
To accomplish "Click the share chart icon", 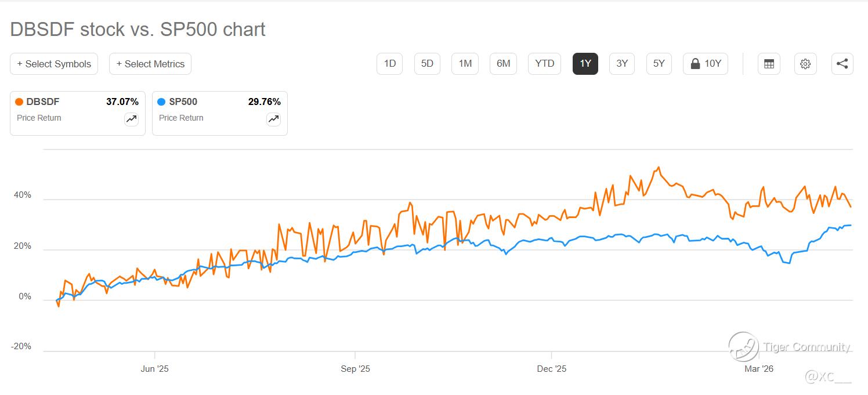I will point(842,64).
